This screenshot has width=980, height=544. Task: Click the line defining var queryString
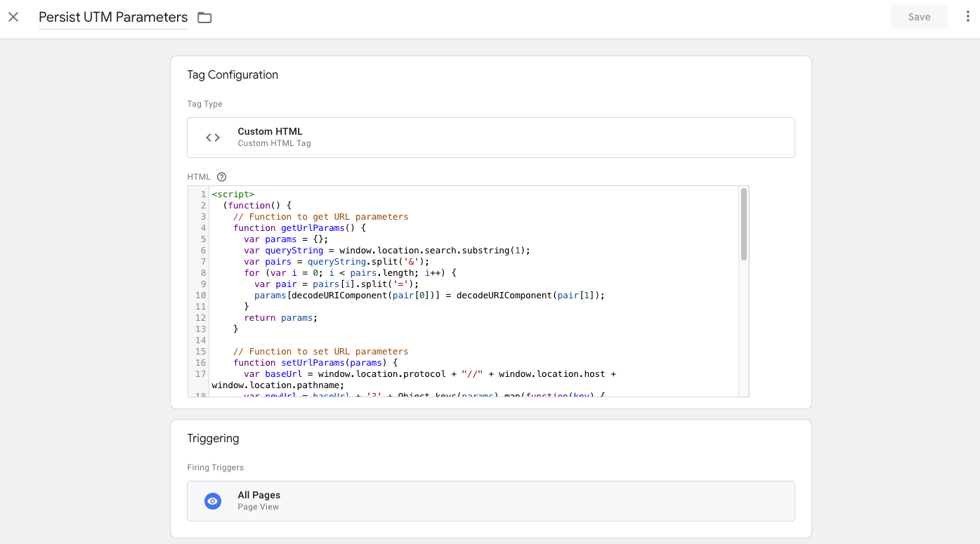(386, 251)
